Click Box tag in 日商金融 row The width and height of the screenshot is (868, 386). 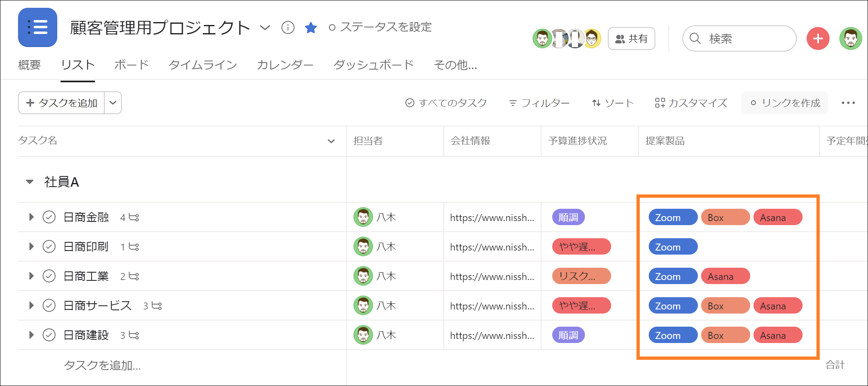tap(726, 217)
